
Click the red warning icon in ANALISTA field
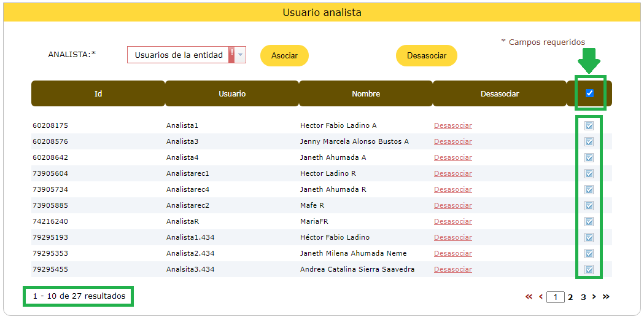[232, 55]
